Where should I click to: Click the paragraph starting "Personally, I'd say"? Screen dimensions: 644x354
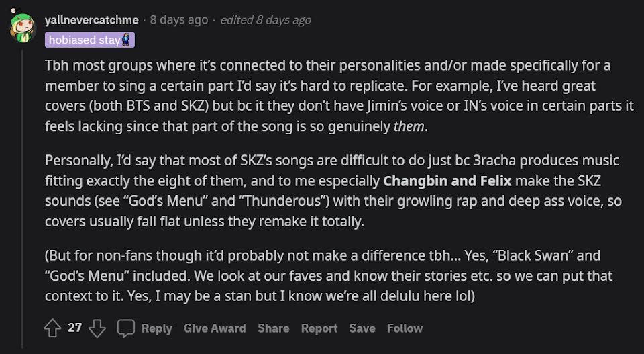pos(322,191)
